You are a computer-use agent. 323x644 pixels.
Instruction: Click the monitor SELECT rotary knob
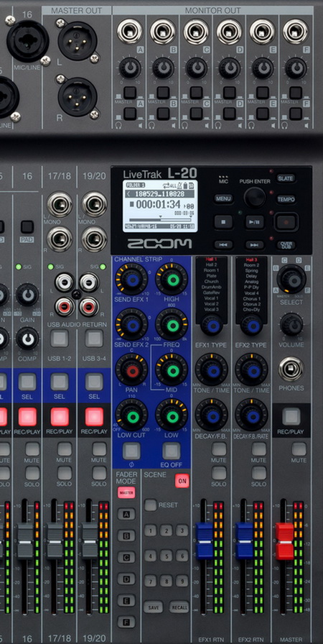pos(291,280)
